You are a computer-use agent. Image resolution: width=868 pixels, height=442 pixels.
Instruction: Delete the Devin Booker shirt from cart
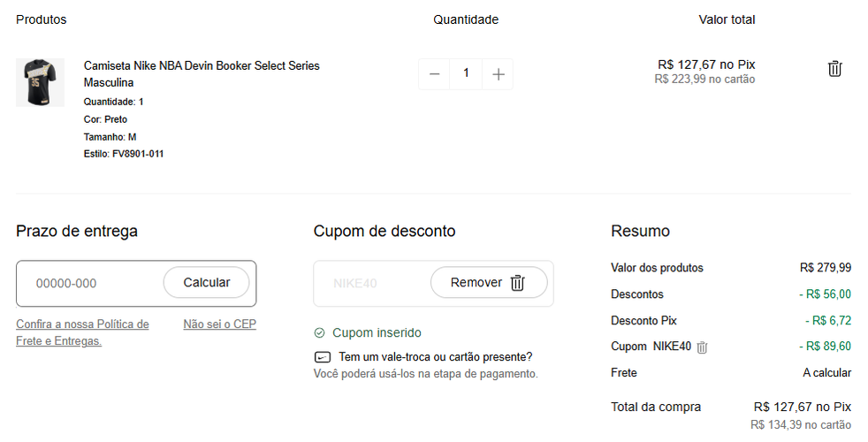[x=834, y=69]
